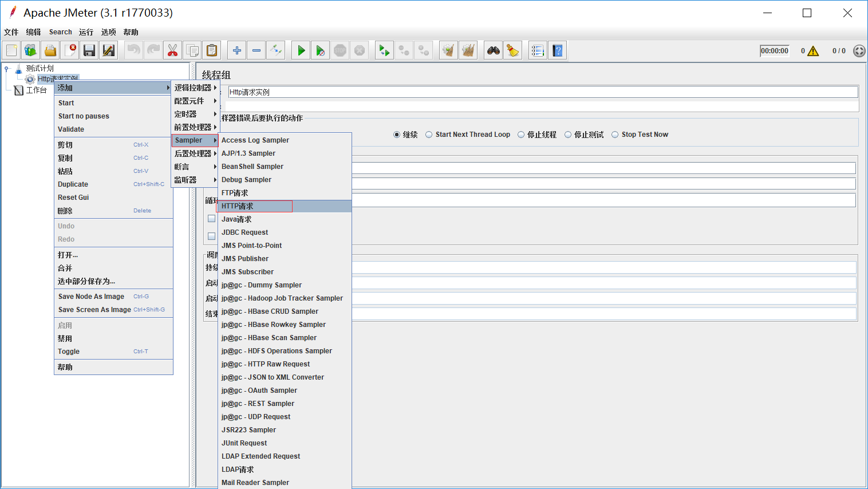Expand the 后置处理器 submenu
Image resolution: width=868 pixels, height=489 pixels.
coord(195,153)
